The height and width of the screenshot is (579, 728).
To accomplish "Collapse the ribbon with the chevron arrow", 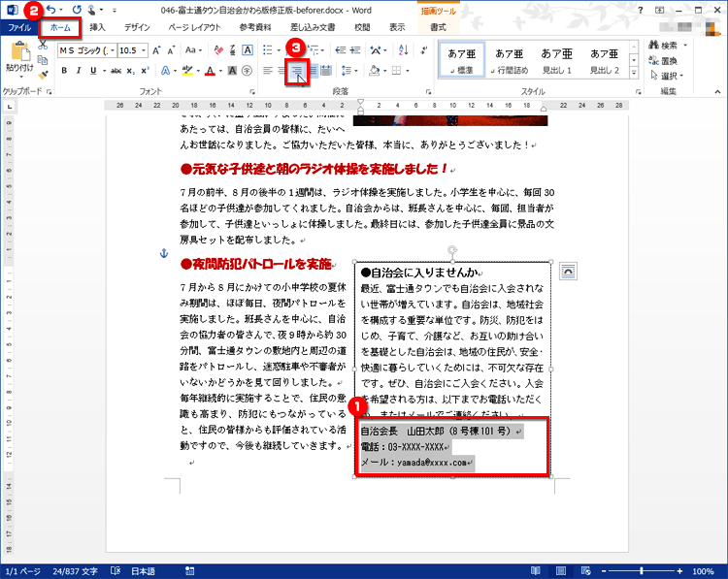I will pyautogui.click(x=717, y=92).
